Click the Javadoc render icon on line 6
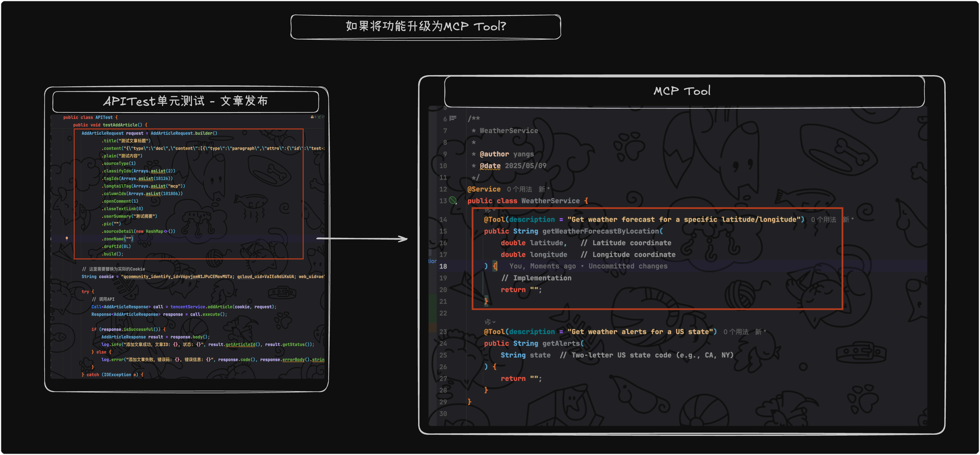The image size is (980, 455). tap(453, 118)
